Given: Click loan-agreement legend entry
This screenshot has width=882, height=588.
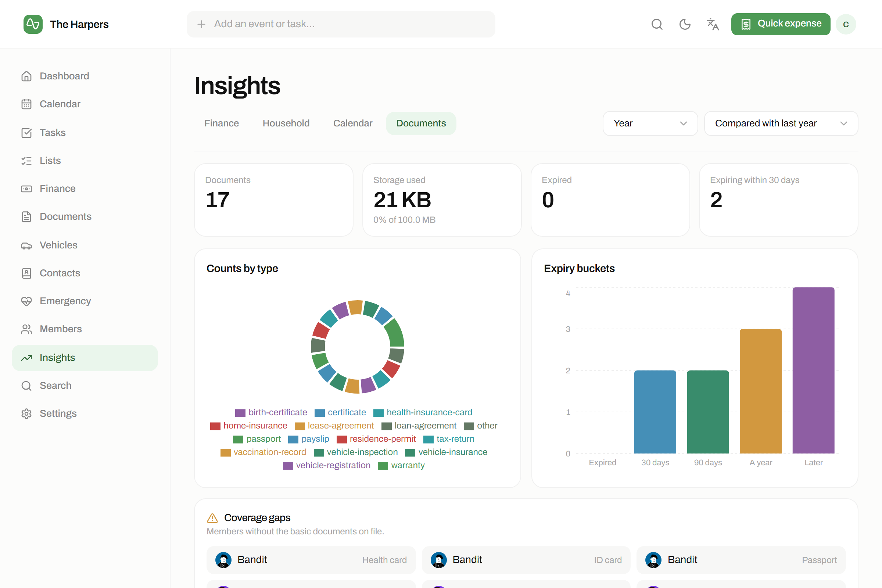Looking at the screenshot, I should tap(419, 426).
